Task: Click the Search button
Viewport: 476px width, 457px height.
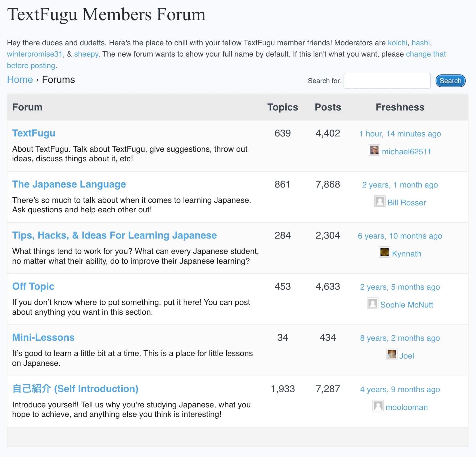Action: (450, 81)
